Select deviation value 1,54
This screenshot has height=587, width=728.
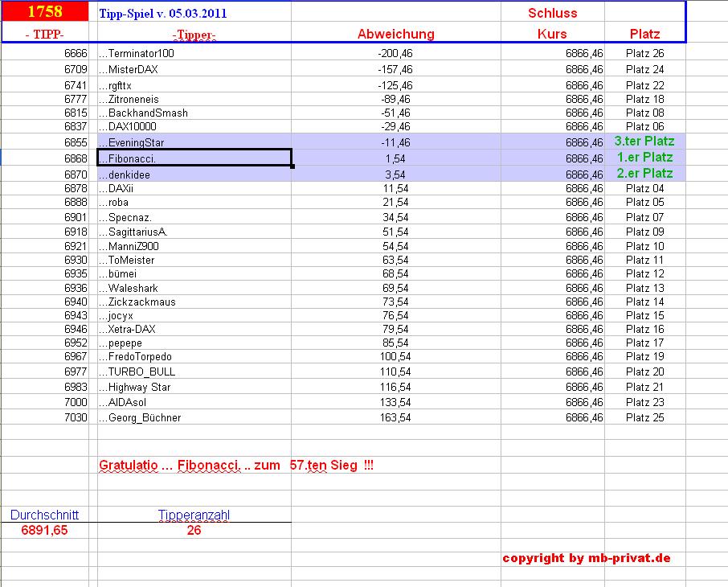coord(395,158)
